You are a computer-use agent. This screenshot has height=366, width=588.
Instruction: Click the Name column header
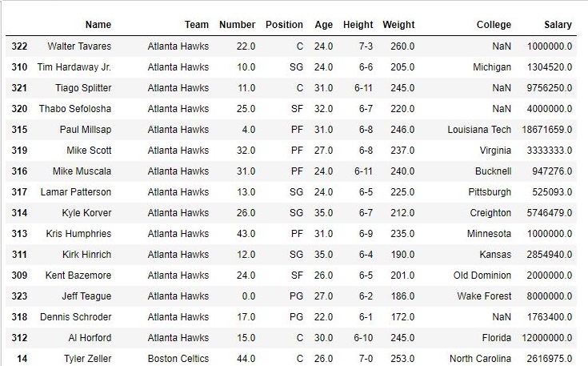[x=98, y=25]
